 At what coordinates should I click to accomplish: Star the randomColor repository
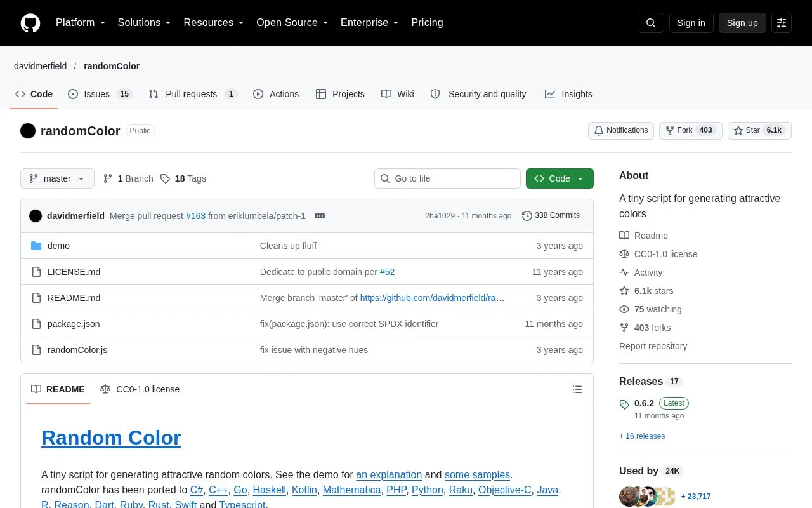[759, 130]
